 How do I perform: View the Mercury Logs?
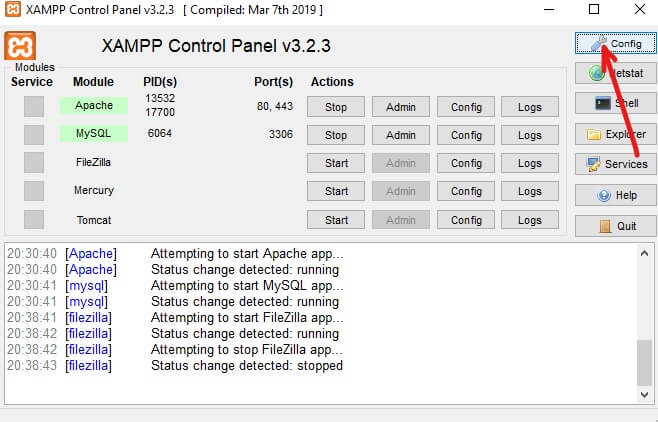pyautogui.click(x=529, y=191)
